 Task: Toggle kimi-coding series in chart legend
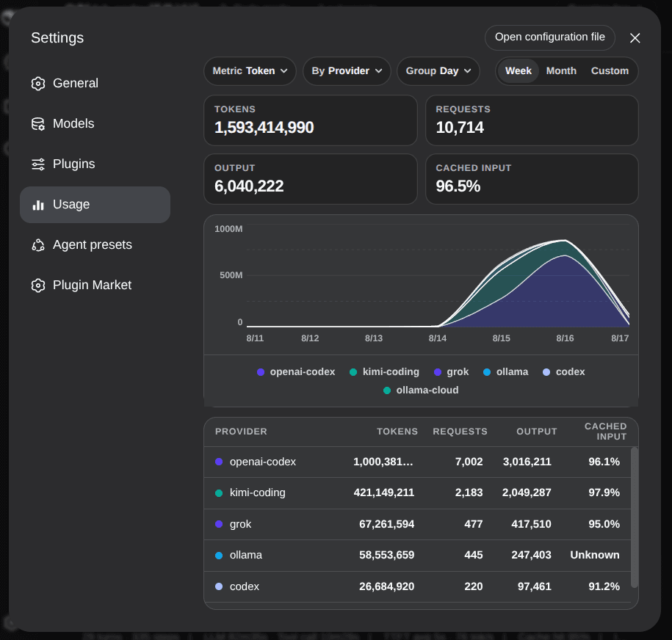click(x=384, y=372)
